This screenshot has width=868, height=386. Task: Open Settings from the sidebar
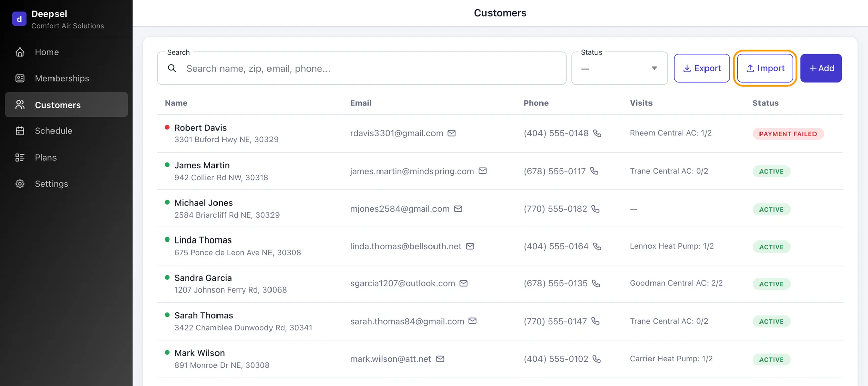(66, 184)
